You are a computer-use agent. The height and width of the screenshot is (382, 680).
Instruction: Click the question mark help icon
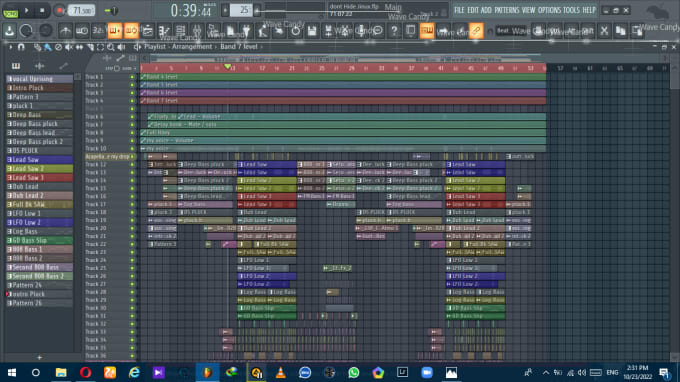tap(394, 31)
